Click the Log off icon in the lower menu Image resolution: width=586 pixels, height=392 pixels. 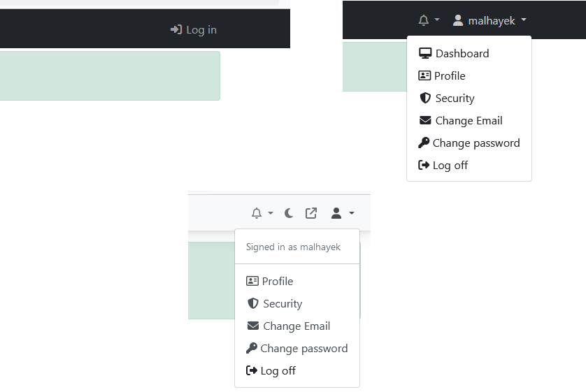click(x=252, y=370)
